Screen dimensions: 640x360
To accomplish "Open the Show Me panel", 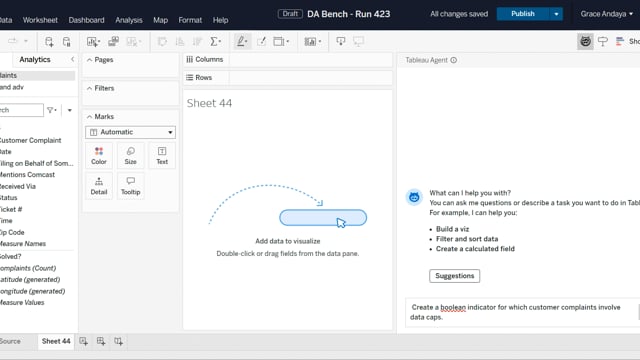I will pos(627,41).
